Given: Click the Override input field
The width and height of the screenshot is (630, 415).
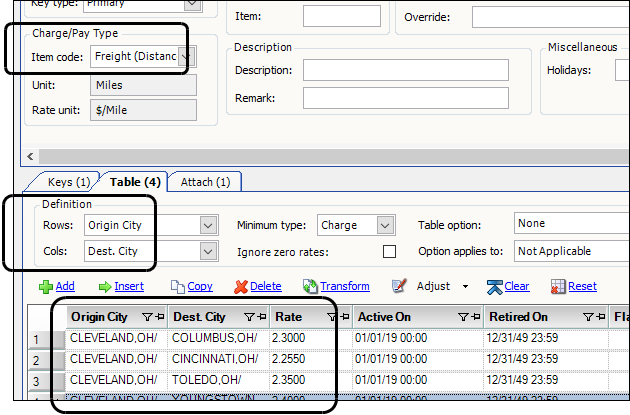Looking at the screenshot, I should pyautogui.click(x=550, y=17).
